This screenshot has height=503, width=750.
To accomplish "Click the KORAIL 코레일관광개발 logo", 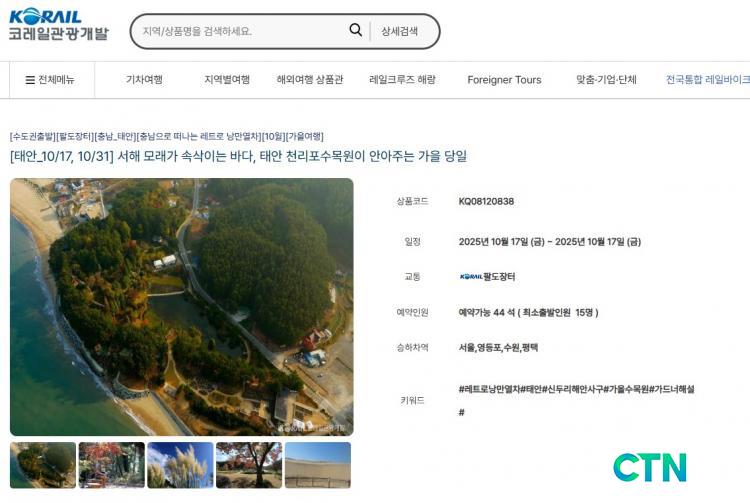I will [x=58, y=25].
